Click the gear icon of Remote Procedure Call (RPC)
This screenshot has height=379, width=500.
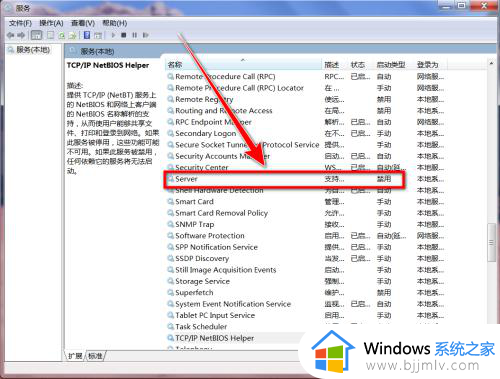(x=171, y=77)
